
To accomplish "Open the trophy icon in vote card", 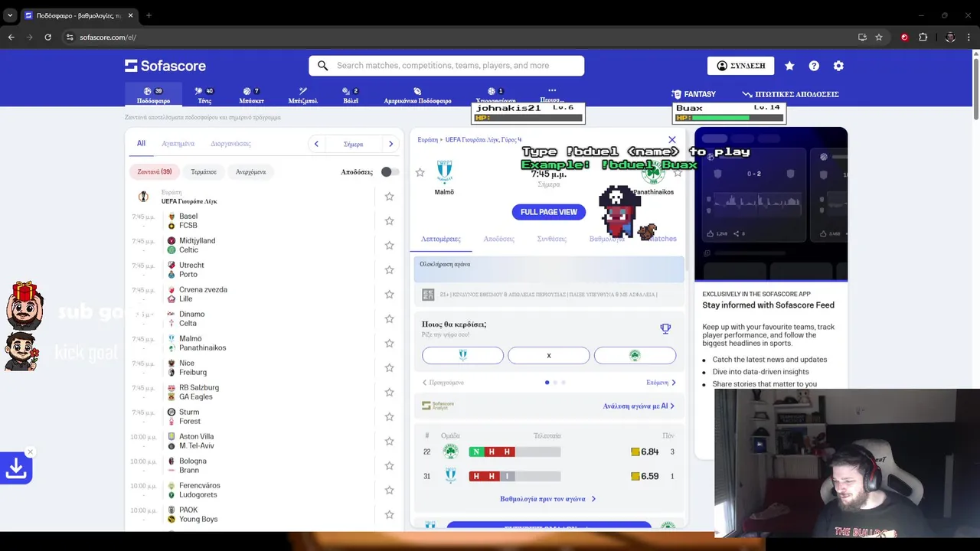I will [665, 328].
